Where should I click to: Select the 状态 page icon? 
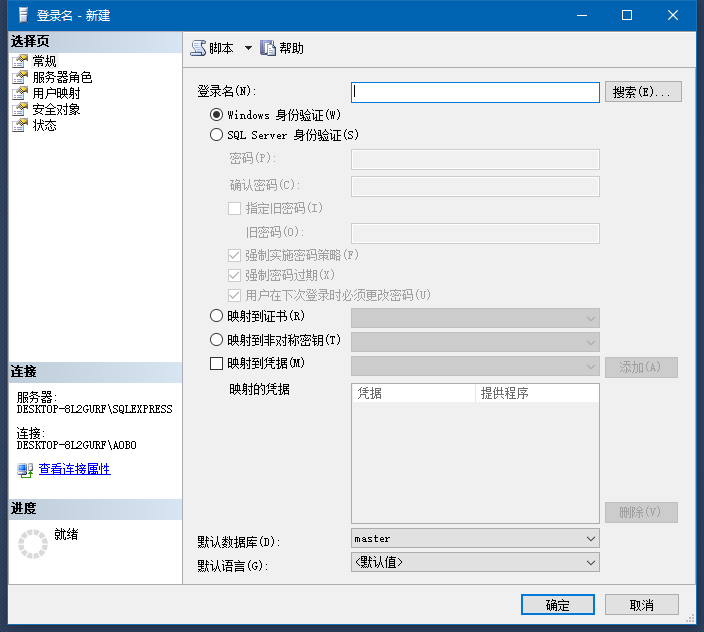click(x=20, y=125)
